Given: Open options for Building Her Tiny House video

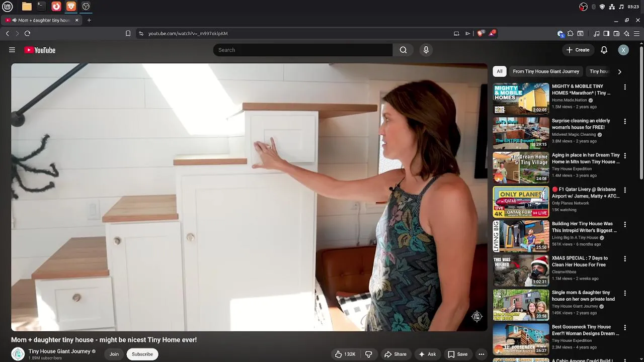Looking at the screenshot, I should click(625, 224).
